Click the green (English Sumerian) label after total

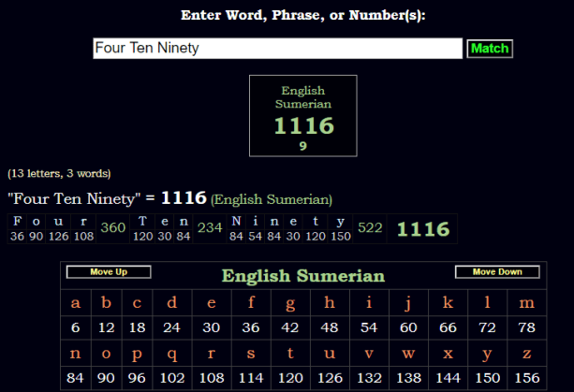click(x=271, y=199)
